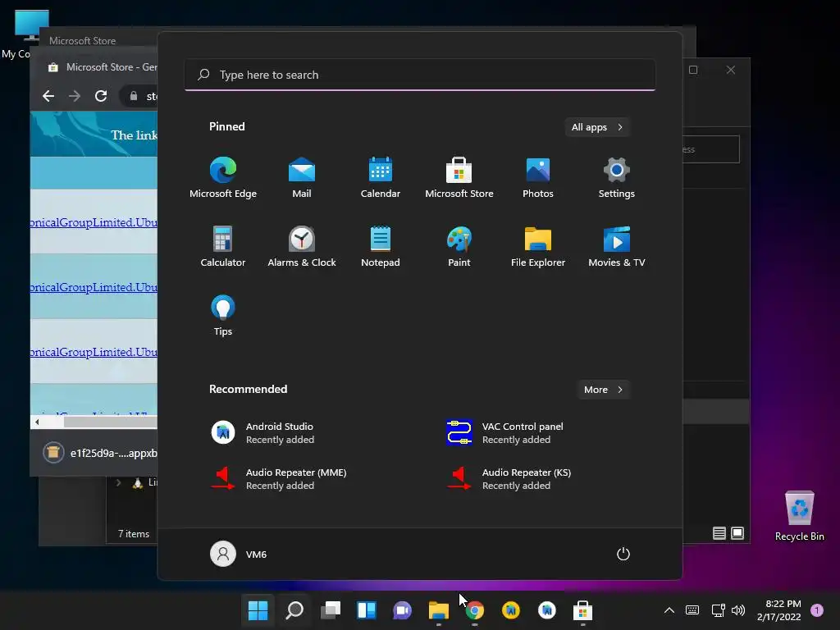
Task: Open Widgets from the taskbar
Action: pos(367,610)
